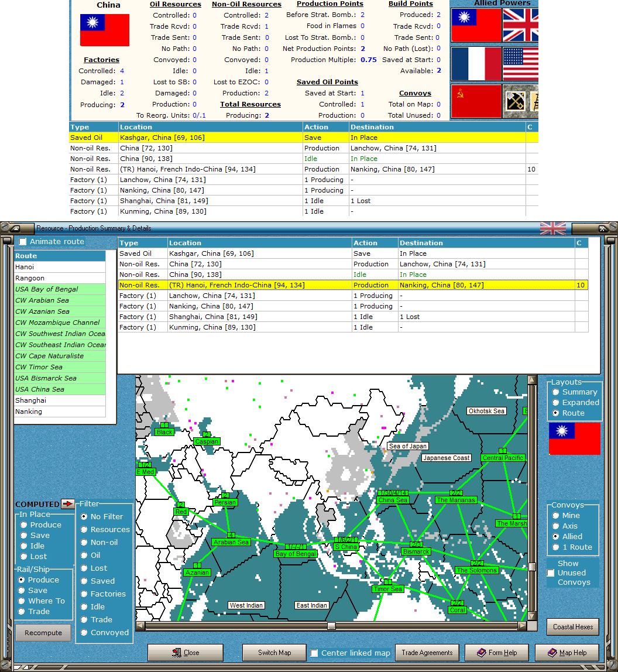This screenshot has width=618, height=672.
Task: Choose Mine in the Convoys options
Action: (556, 516)
